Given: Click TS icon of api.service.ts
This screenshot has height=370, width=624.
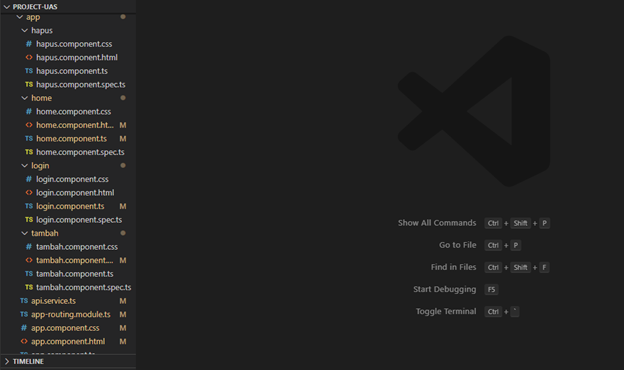Looking at the screenshot, I should 24,301.
